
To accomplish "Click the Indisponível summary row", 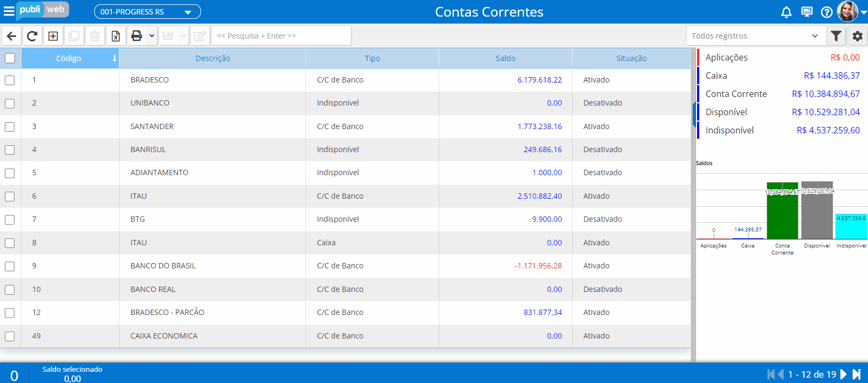I will pos(782,130).
